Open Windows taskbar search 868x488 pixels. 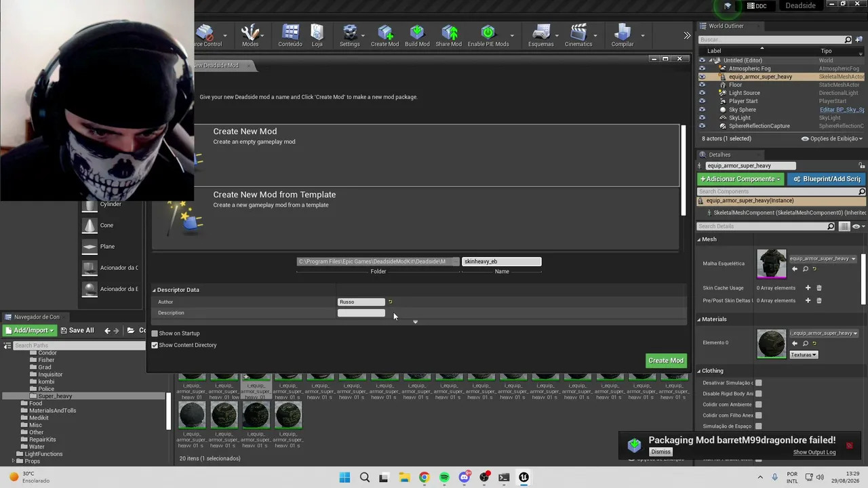pos(365,478)
